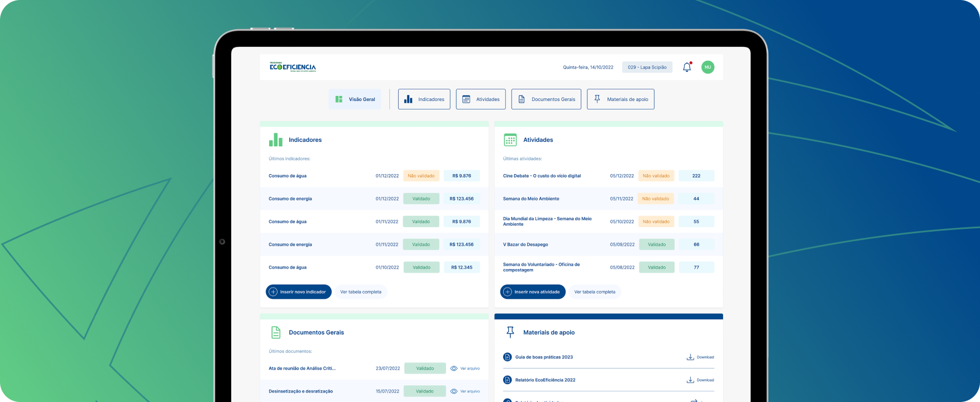Click Inserir nova atividade button
The height and width of the screenshot is (402, 980).
[533, 292]
